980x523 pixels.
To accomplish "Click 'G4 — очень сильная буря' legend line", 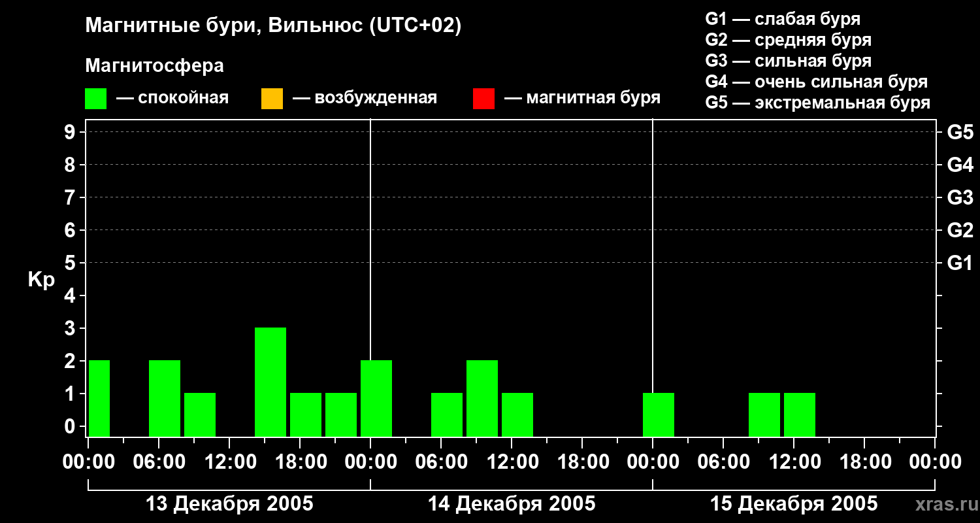I will click(816, 82).
